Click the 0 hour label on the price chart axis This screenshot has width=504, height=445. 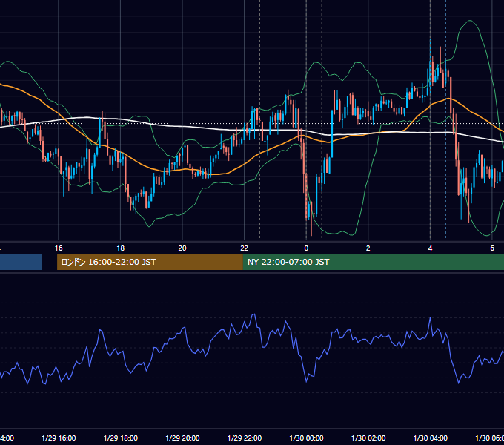[306, 248]
